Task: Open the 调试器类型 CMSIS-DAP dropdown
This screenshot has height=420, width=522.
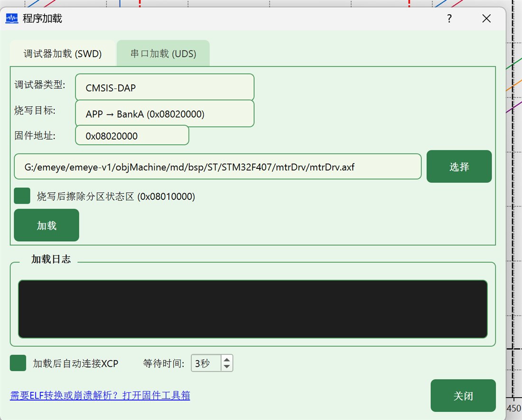Action: [x=165, y=87]
